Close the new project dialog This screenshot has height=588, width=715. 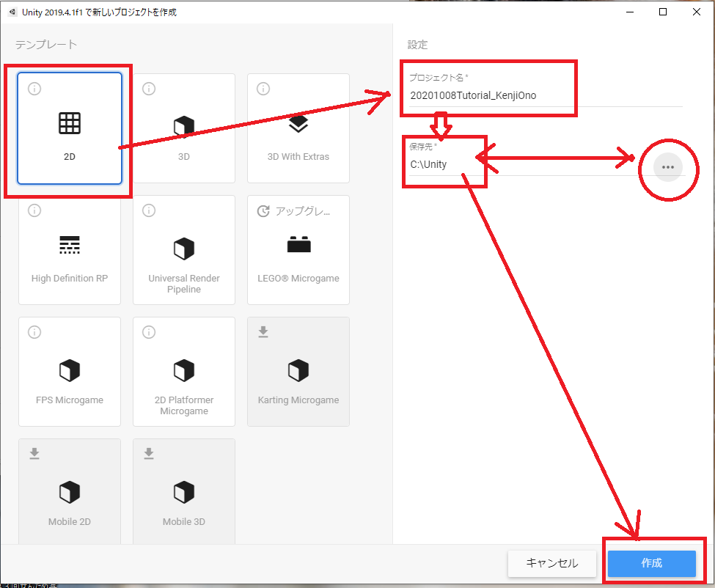pos(697,12)
